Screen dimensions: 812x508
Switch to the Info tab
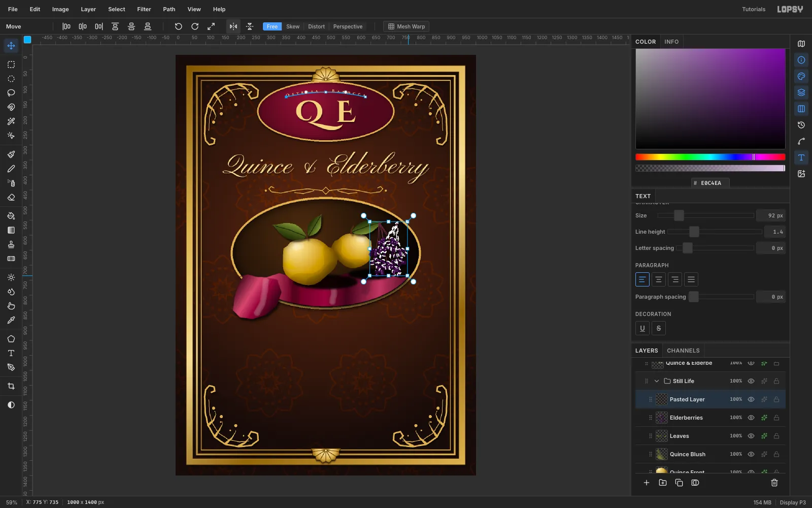tap(671, 42)
